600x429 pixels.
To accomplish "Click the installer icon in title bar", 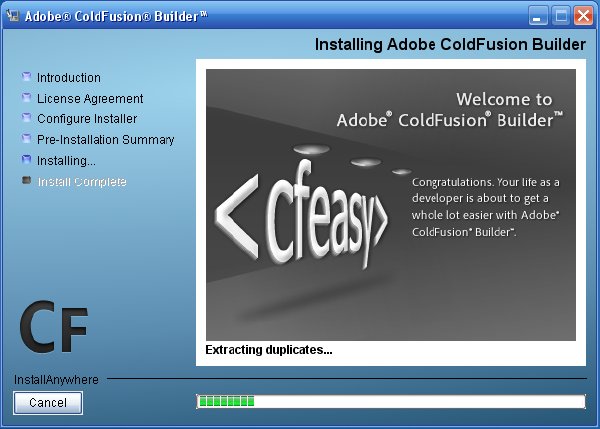I will pos(13,15).
